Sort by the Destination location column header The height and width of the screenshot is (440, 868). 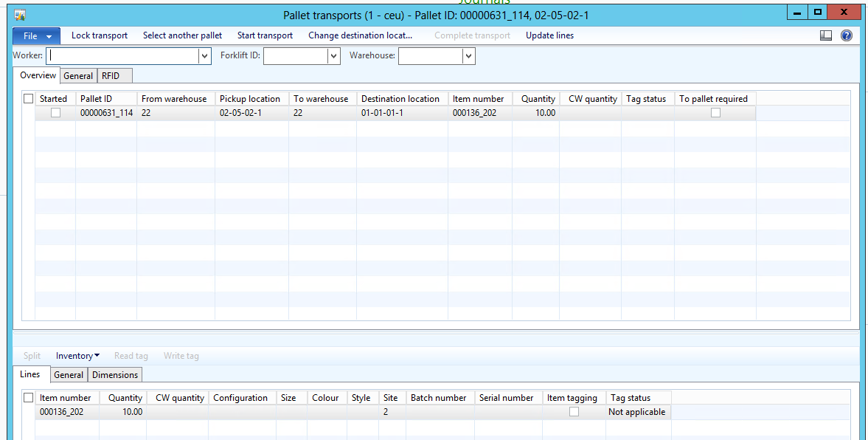tap(400, 99)
